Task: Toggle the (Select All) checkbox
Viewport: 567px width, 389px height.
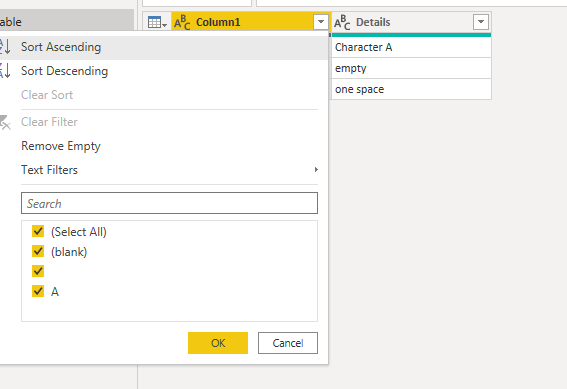Action: [x=38, y=231]
